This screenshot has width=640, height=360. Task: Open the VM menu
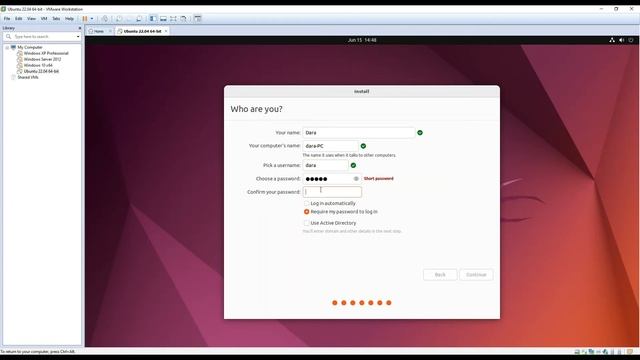point(44,19)
